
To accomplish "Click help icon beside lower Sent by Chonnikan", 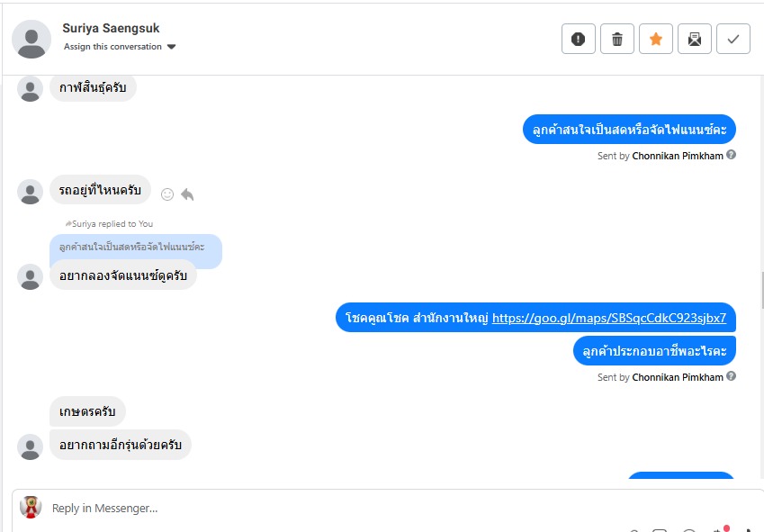I will click(x=731, y=376).
